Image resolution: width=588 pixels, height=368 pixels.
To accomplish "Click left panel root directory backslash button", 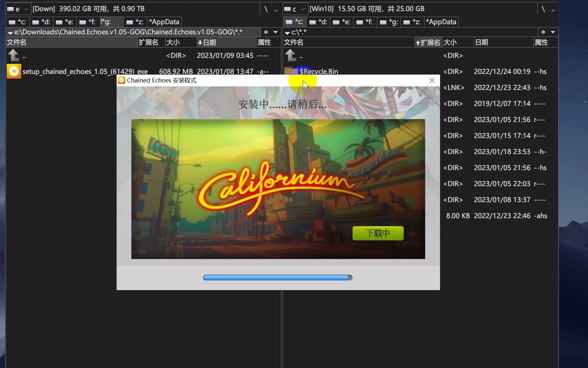I will [x=266, y=9].
